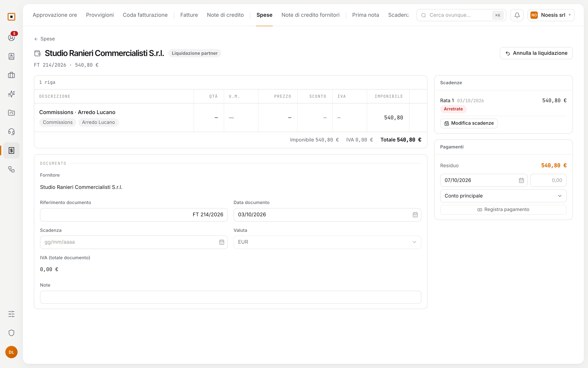This screenshot has height=368, width=588.
Task: Click the Note di credito tab
Action: tap(225, 15)
